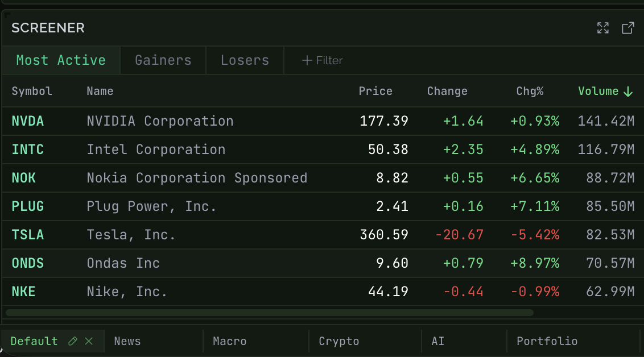Click the plus Filter button
The height and width of the screenshot is (357, 644).
(322, 60)
